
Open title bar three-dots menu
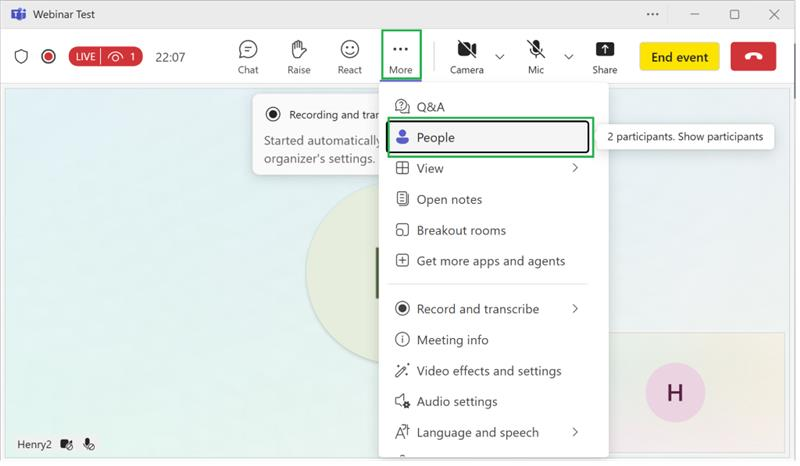(x=653, y=14)
